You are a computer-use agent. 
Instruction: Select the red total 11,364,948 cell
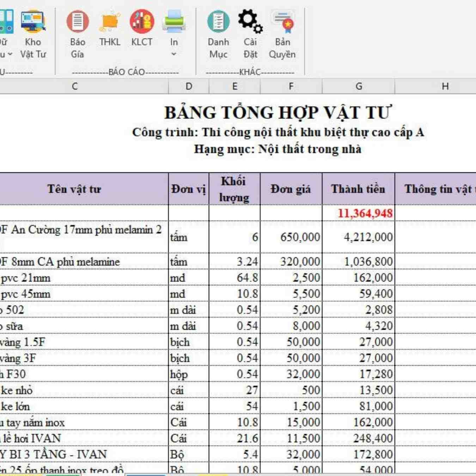(x=359, y=213)
